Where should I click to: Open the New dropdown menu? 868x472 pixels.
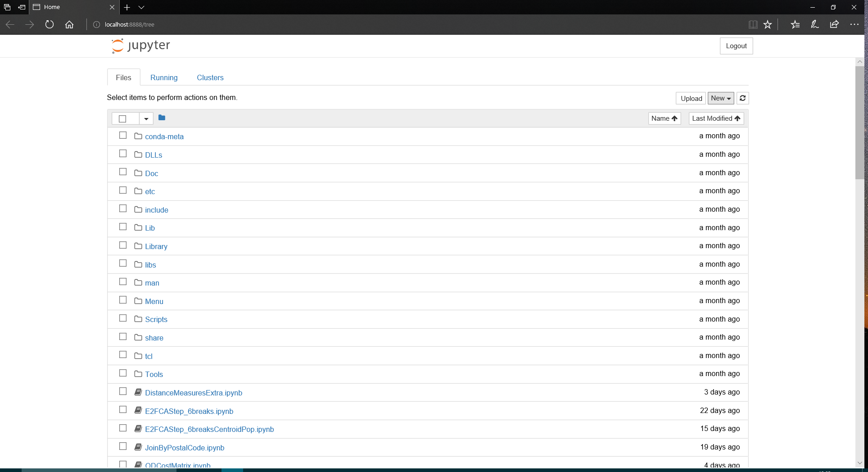(720, 98)
